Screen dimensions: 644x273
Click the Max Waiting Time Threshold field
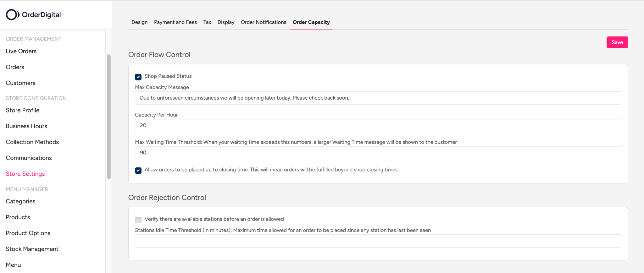point(378,153)
